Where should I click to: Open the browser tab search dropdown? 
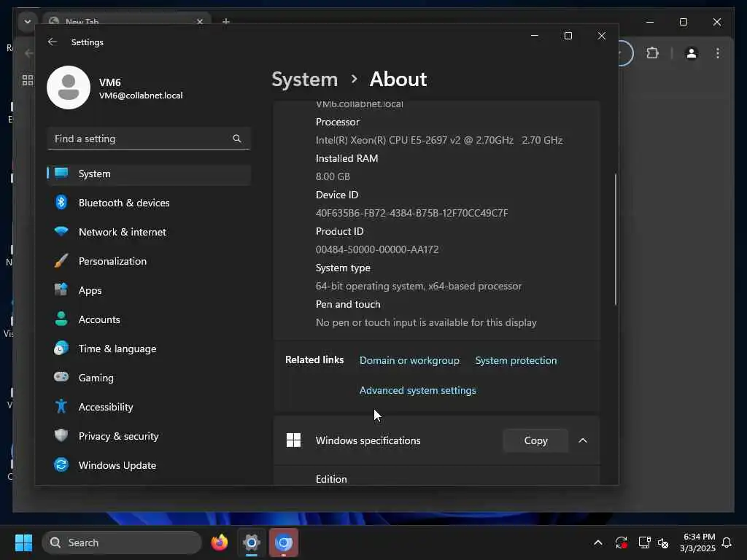(x=28, y=21)
